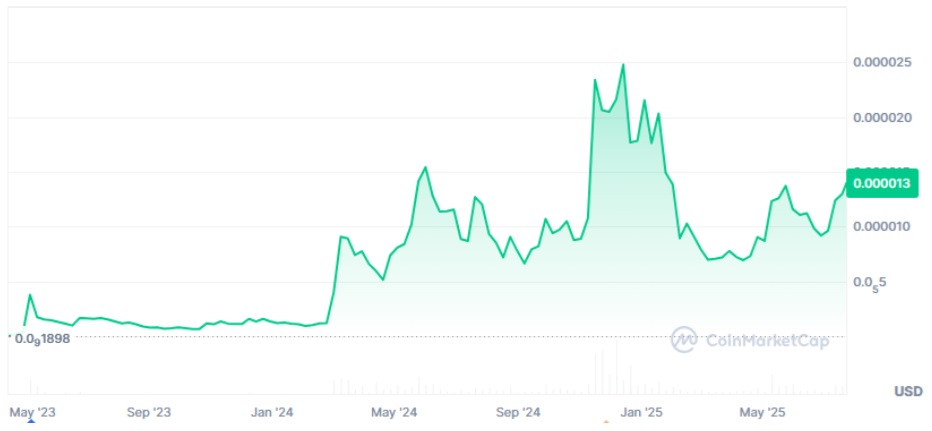
Task: Select the Jan '24 date label
Action: pos(272,411)
